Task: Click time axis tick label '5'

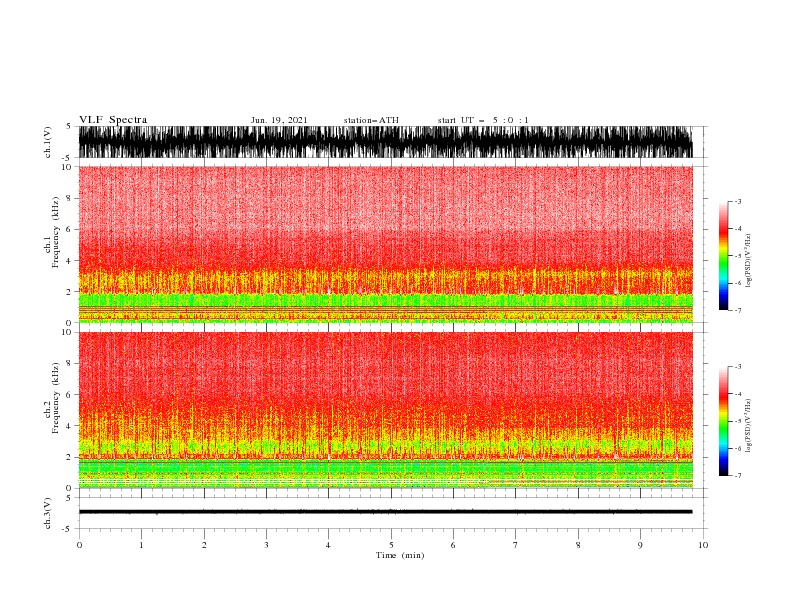Action: point(391,545)
